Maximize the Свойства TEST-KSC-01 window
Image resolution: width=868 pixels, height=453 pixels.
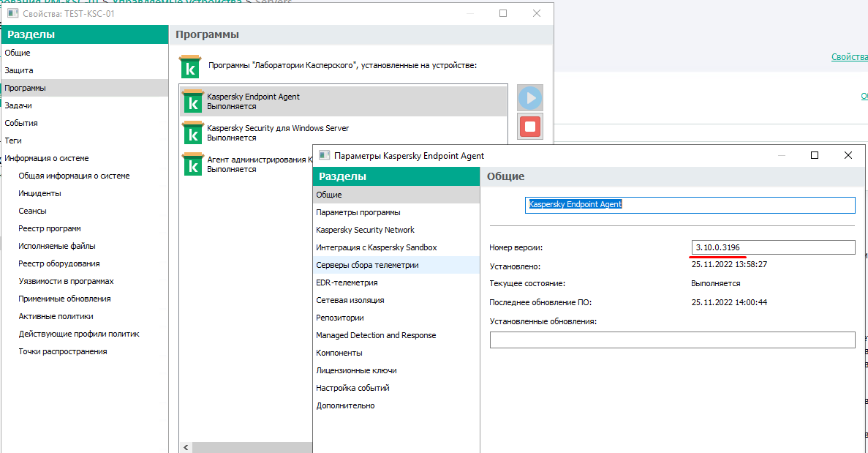502,13
